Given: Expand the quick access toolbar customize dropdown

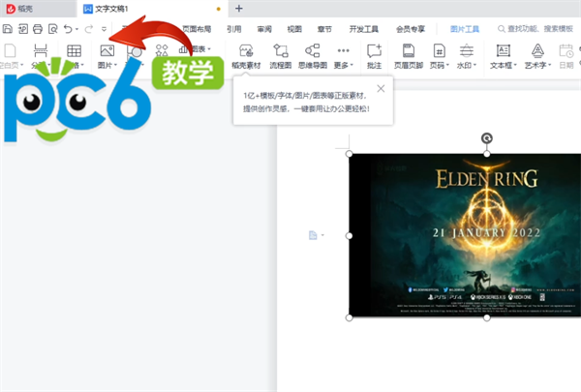Looking at the screenshot, I should click(105, 29).
